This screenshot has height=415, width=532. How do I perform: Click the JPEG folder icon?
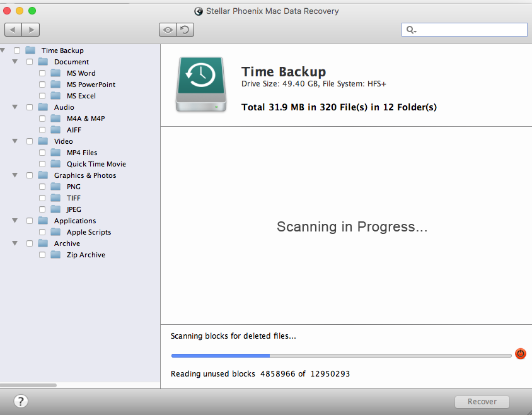click(x=55, y=209)
